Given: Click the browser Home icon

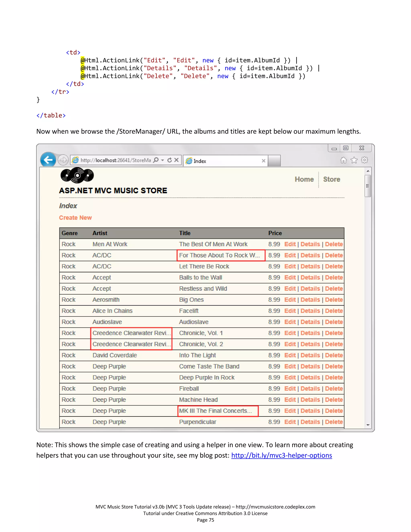Looking at the screenshot, I should (x=344, y=160).
